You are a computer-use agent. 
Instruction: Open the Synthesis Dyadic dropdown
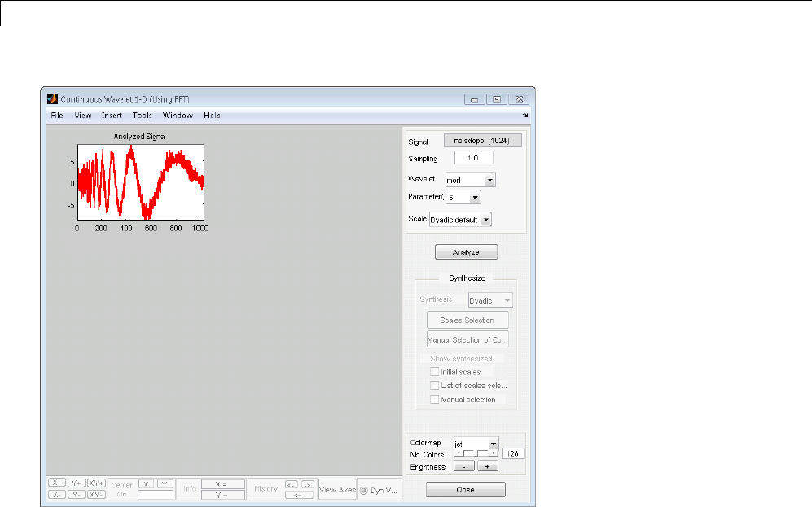point(490,300)
